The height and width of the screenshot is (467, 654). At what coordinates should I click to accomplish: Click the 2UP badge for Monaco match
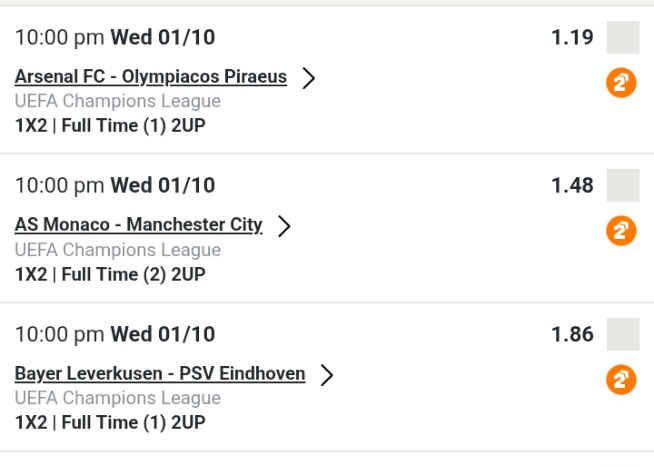(x=622, y=231)
